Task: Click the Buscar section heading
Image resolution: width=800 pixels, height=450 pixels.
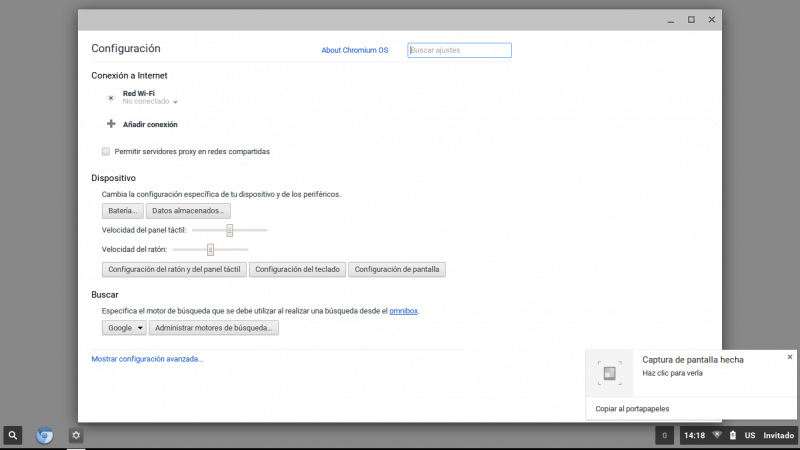Action: pyautogui.click(x=105, y=295)
